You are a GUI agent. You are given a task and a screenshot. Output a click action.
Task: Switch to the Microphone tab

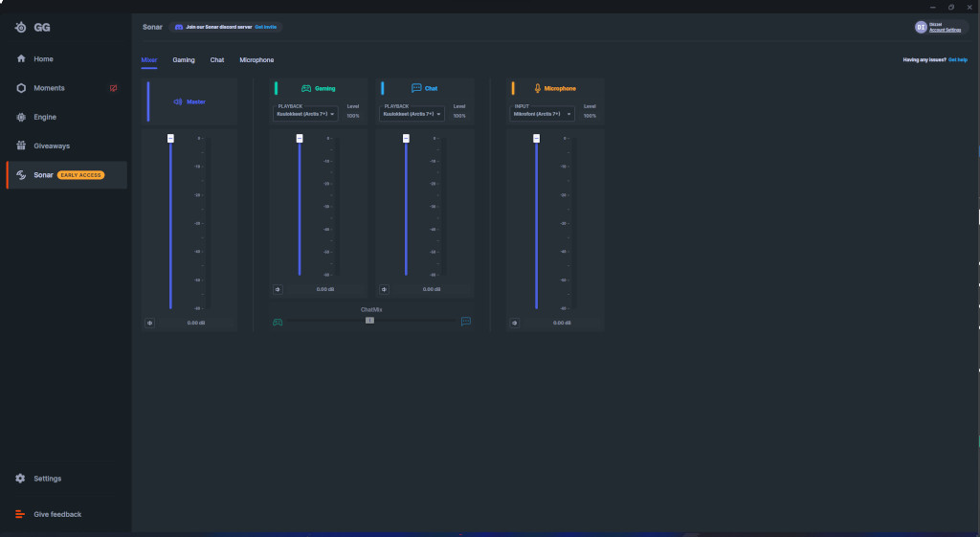(256, 60)
